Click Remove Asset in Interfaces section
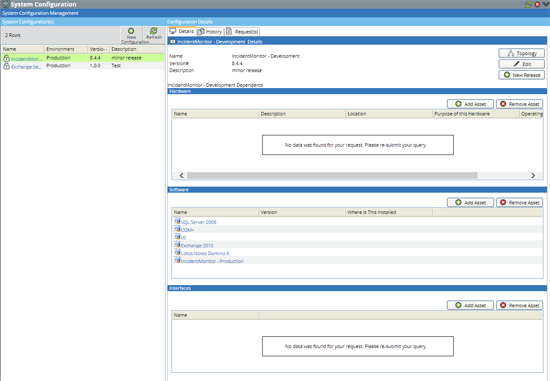The height and width of the screenshot is (381, 550). [519, 306]
